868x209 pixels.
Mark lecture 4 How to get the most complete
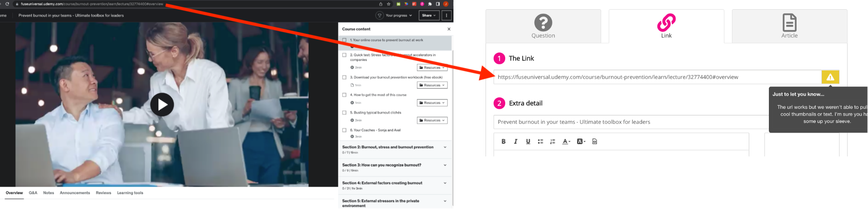[x=344, y=95]
